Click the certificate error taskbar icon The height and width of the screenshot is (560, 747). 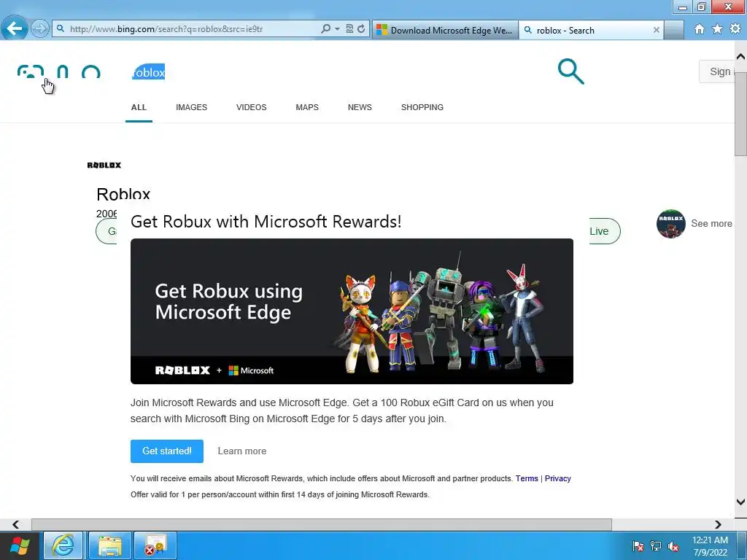[x=155, y=545]
